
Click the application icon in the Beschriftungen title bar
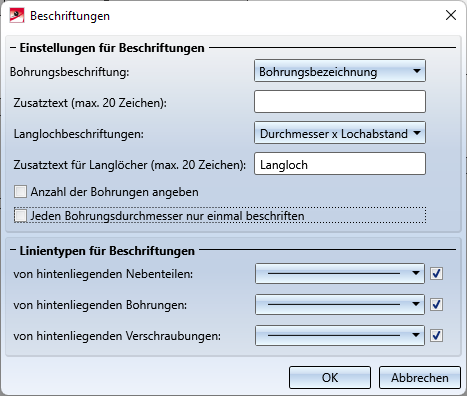pos(17,15)
